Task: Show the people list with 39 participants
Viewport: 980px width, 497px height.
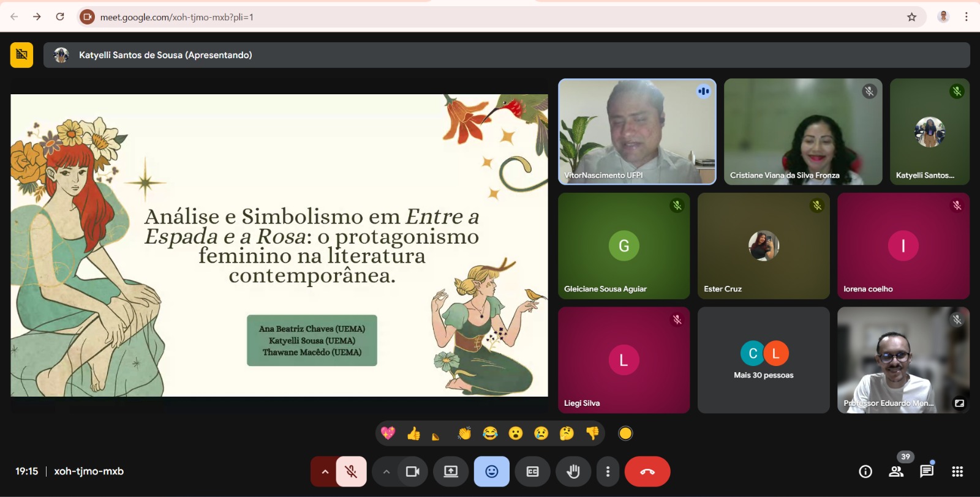Action: pos(896,471)
